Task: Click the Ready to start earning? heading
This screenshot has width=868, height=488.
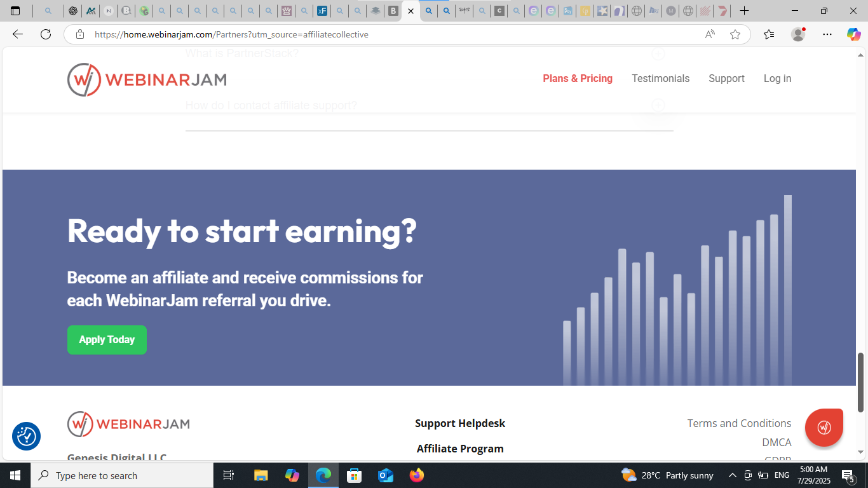Action: point(241,231)
